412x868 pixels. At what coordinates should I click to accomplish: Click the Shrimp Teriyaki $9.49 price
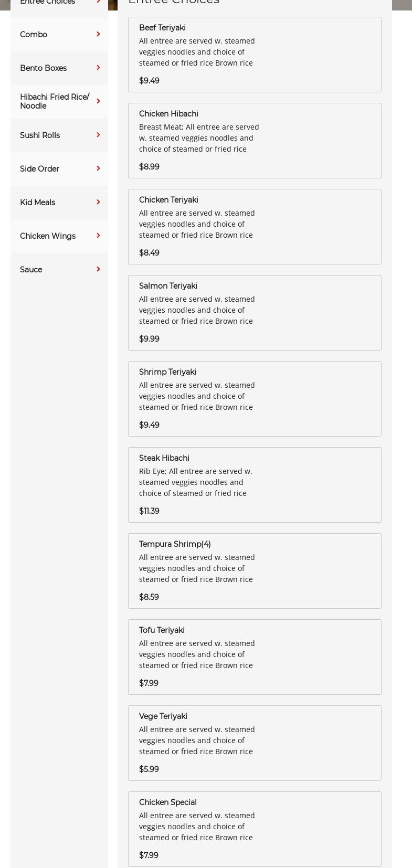tap(149, 425)
